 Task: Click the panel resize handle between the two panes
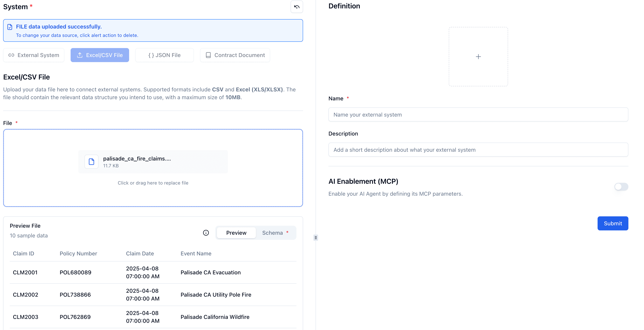coord(316,238)
